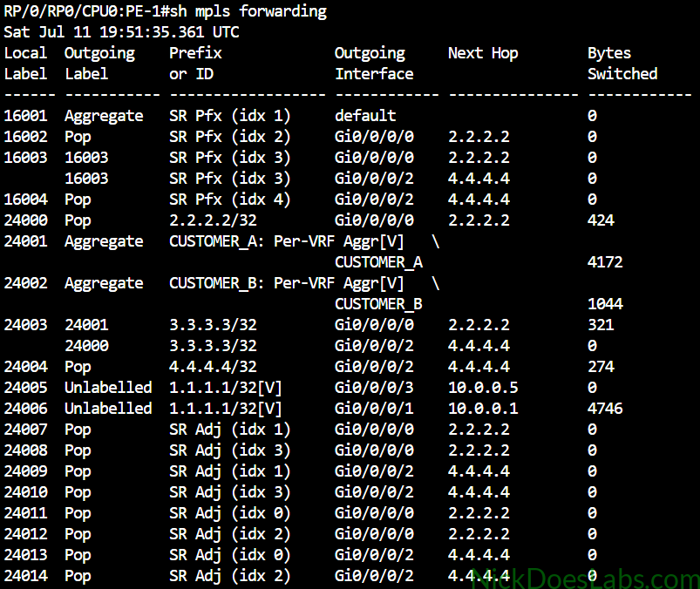Click 'SR Pfx (idx 4)' prefix entry
The image size is (700, 589).
tap(230, 199)
